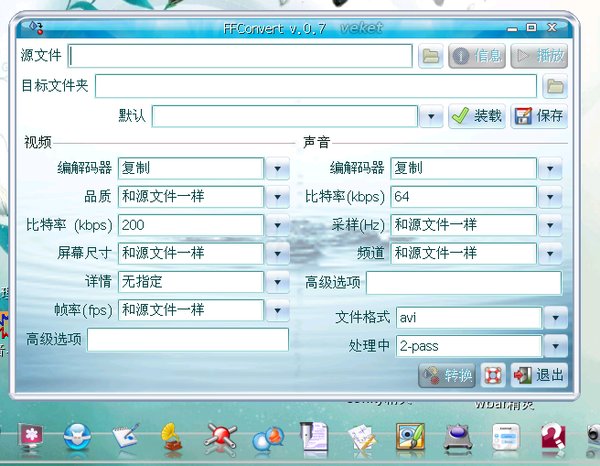This screenshot has height=466, width=600.
Task: Expand the 详情 dropdown
Action: (277, 282)
